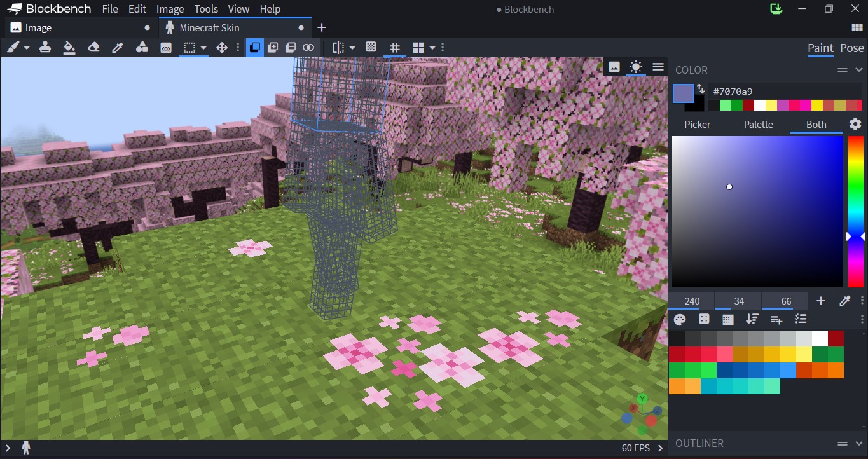Image resolution: width=868 pixels, height=459 pixels.
Task: Enable Mirror Painting
Action: (x=337, y=47)
